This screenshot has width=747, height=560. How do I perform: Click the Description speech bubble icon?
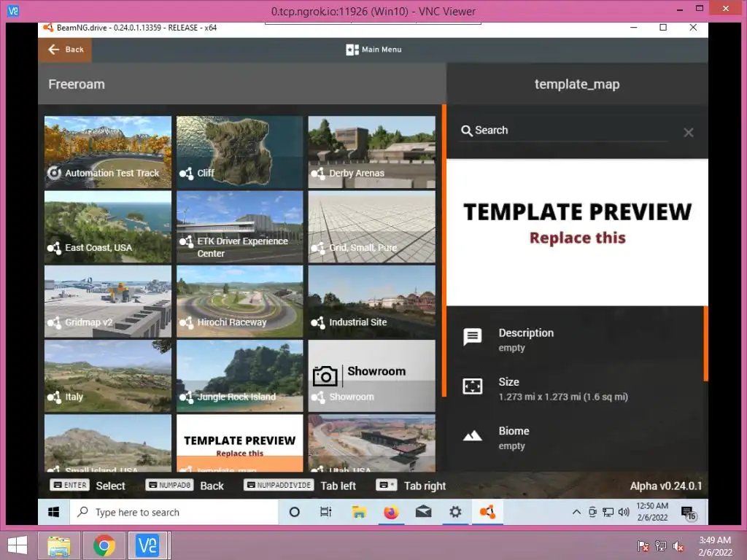click(472, 337)
